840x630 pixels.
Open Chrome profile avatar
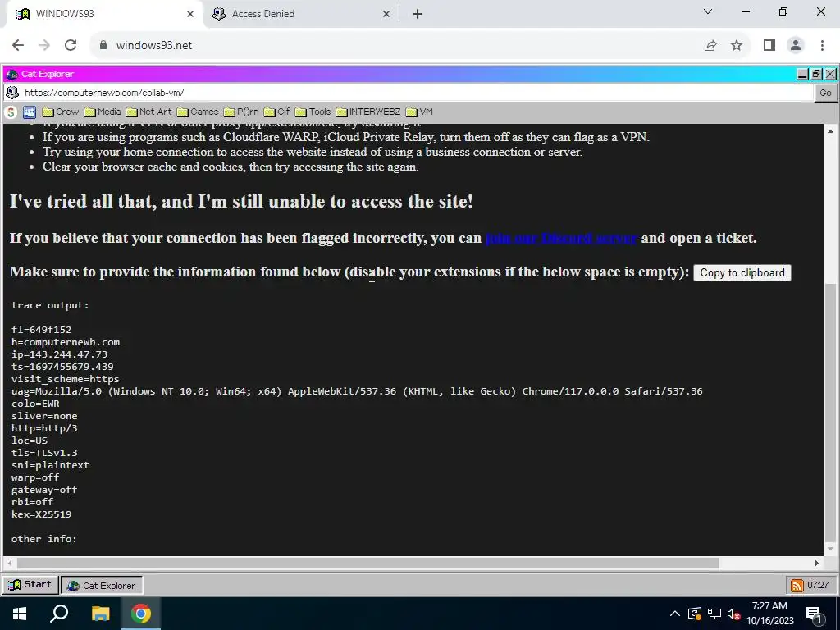click(796, 46)
